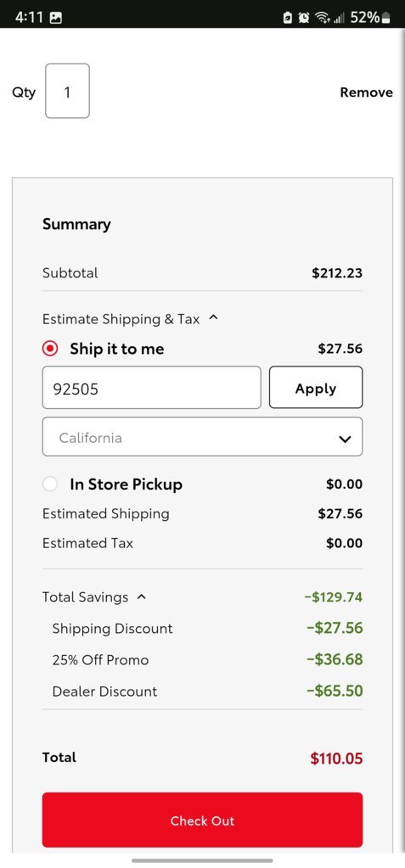Tap the Total amount $110.05
This screenshot has width=405, height=868.
point(336,759)
